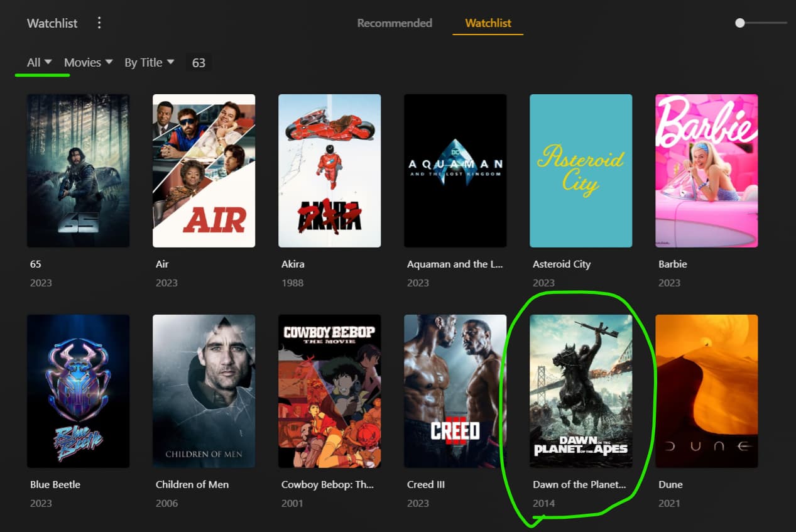Click the 'Children of Men' title text
The height and width of the screenshot is (532, 796).
(192, 484)
